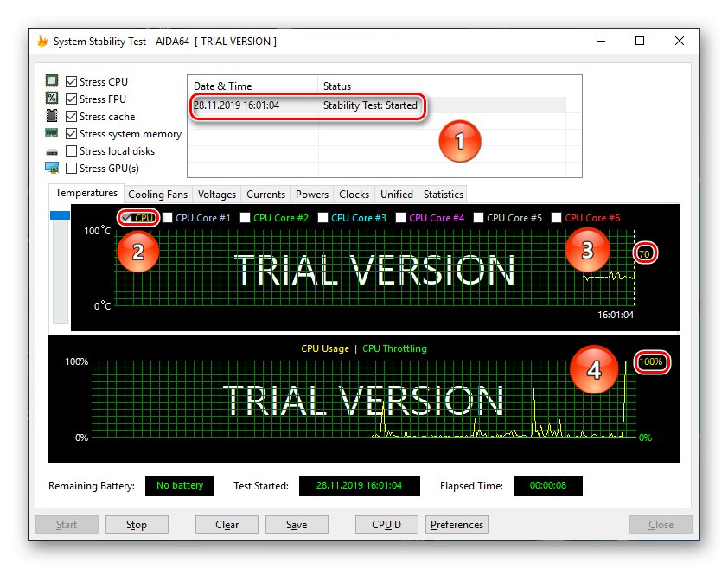Select the 28.11.2019 16:01:04 log cell
The height and width of the screenshot is (569, 728).
pyautogui.click(x=236, y=105)
